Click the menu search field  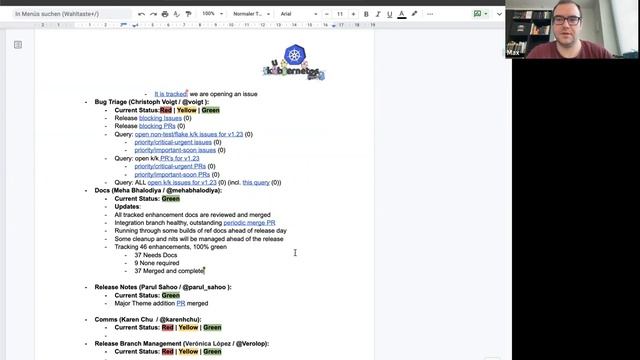[x=72, y=14]
